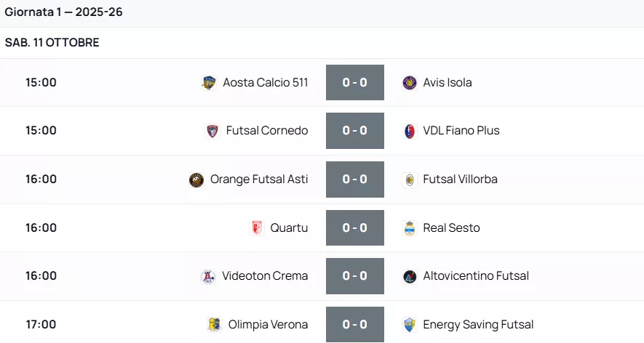Click the Orange Futsal Asti logo
Viewport: 644px width, 343px height.
point(196,179)
